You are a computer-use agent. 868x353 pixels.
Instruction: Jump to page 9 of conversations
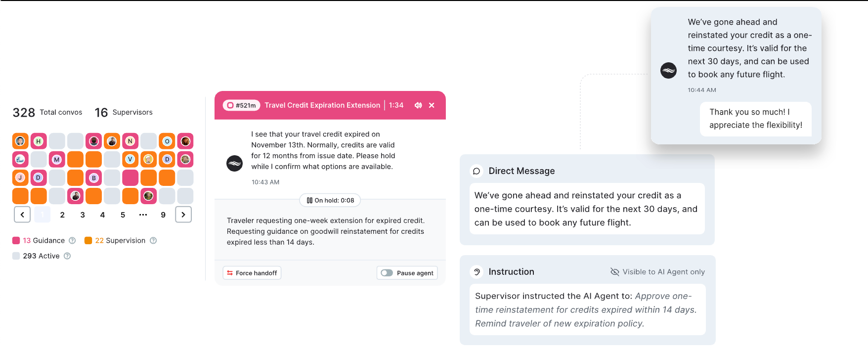click(163, 215)
